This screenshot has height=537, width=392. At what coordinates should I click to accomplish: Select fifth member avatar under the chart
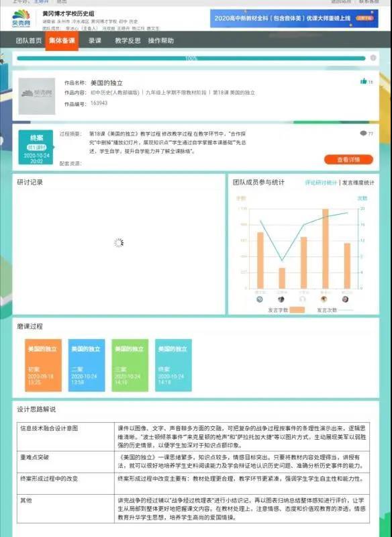click(x=345, y=299)
